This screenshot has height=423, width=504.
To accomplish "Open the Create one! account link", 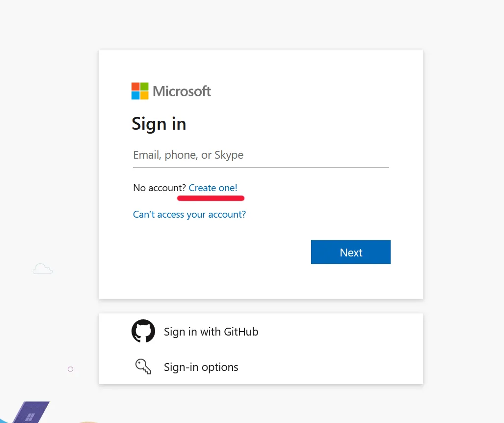I will click(212, 188).
